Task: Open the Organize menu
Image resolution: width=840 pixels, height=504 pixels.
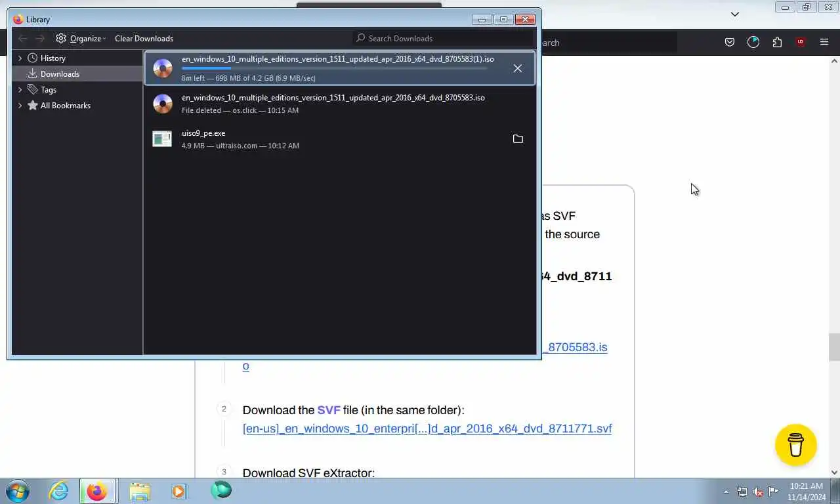Action: coord(81,39)
